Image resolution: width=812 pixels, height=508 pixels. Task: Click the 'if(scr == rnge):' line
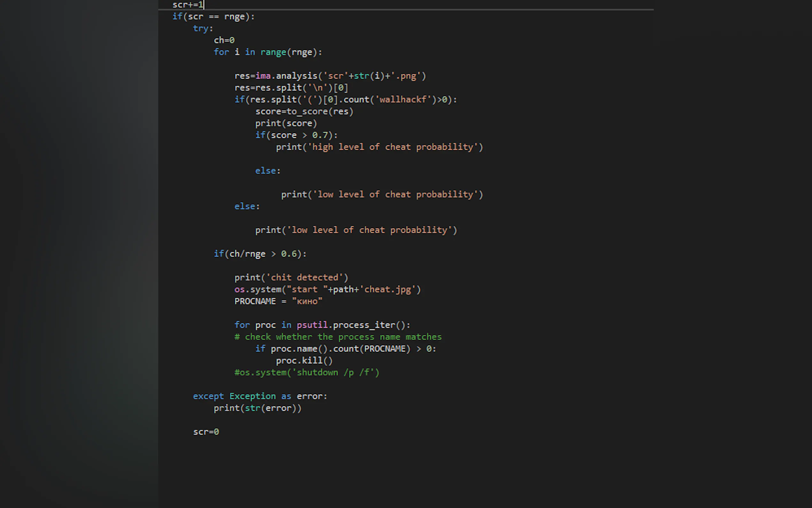(214, 16)
